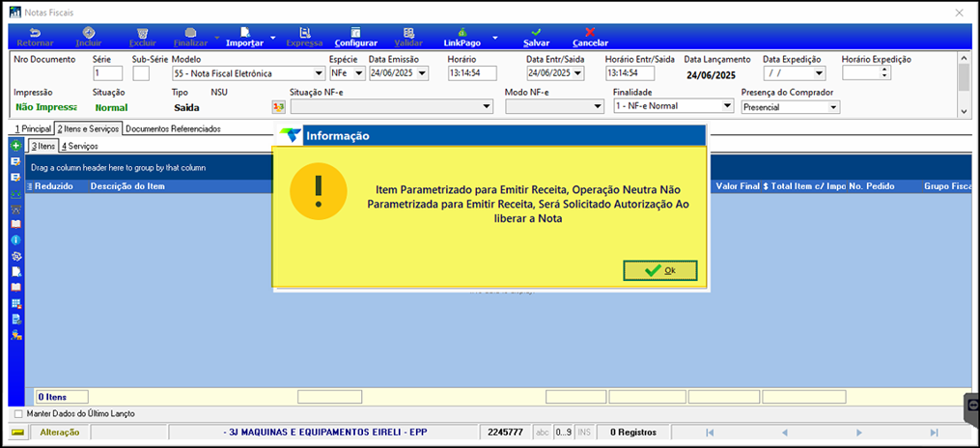Select the 4 Serviços sub-tab

pos(80,146)
